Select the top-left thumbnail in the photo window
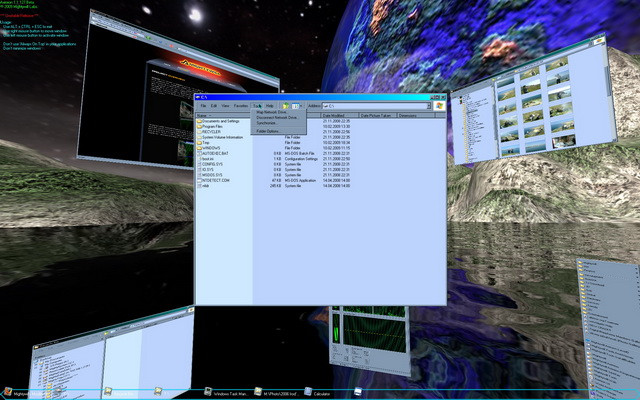This screenshot has height=400, width=640. (x=505, y=82)
